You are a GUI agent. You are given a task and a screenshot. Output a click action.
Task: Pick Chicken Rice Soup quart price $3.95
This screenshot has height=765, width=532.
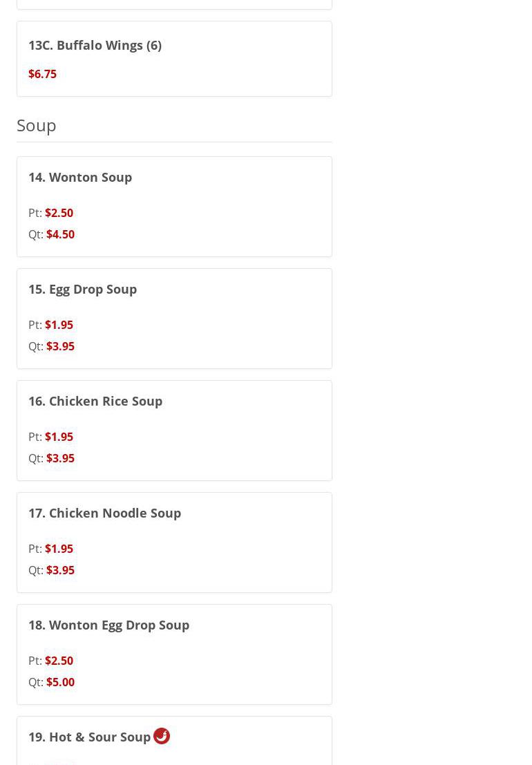60,458
